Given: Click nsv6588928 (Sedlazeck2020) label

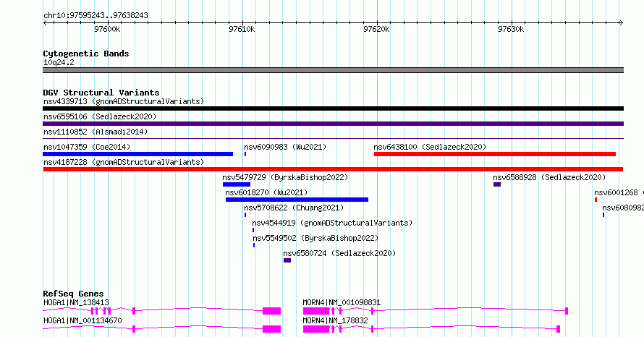Looking at the screenshot, I should click(549, 177).
